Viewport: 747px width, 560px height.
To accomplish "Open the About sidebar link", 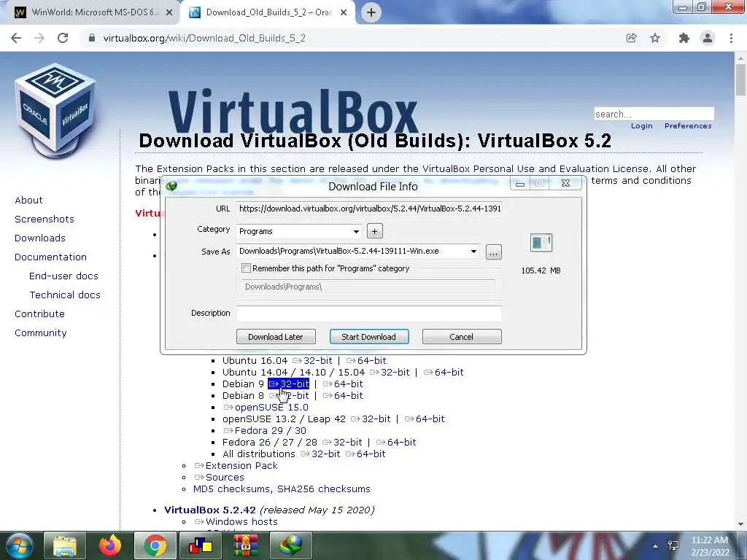I will click(x=28, y=200).
